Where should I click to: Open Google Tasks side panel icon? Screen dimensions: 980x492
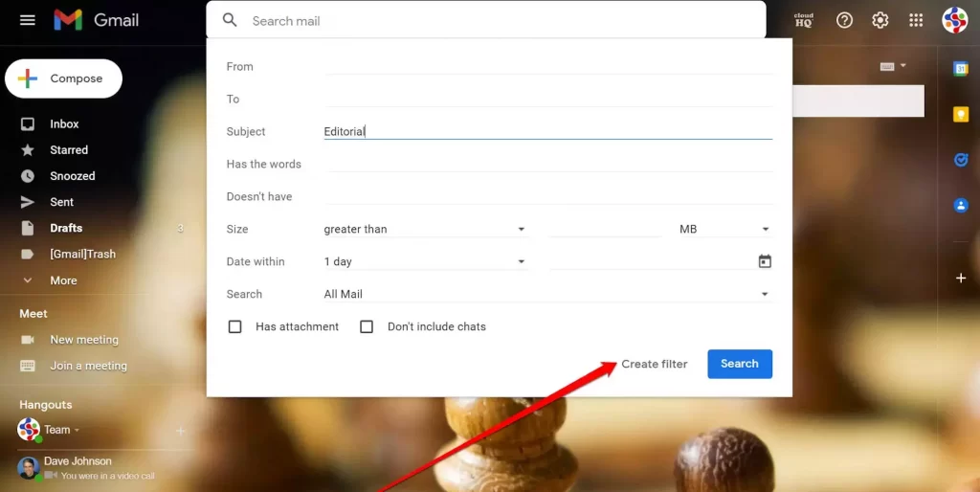coord(961,160)
